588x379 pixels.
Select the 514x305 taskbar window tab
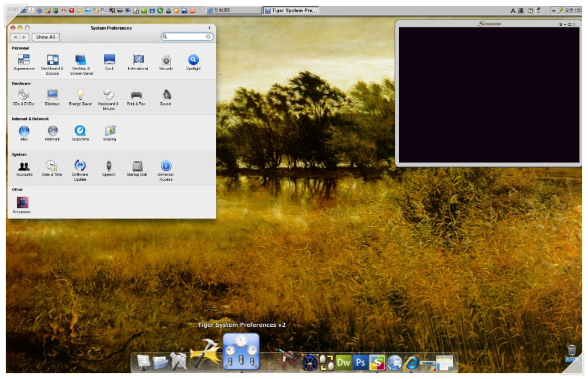[x=233, y=10]
